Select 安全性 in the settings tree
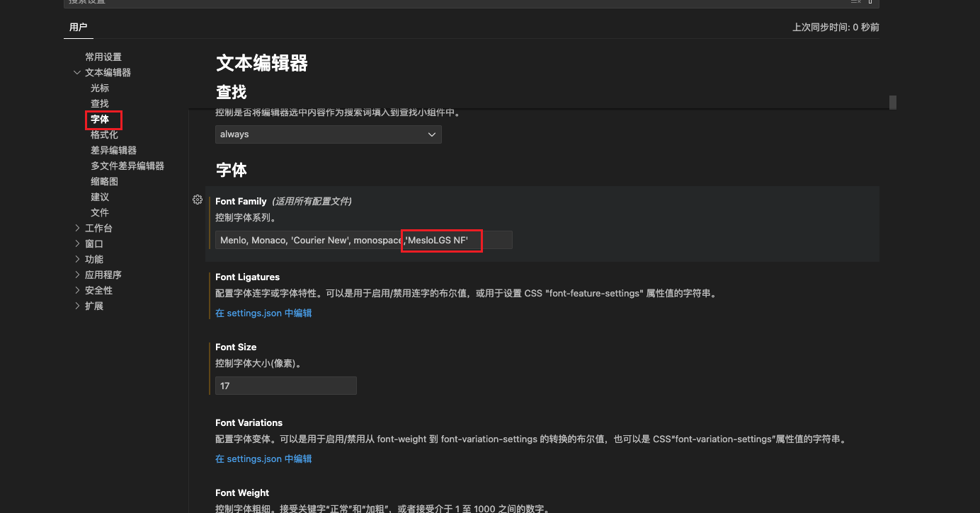Viewport: 980px width, 513px height. (98, 290)
